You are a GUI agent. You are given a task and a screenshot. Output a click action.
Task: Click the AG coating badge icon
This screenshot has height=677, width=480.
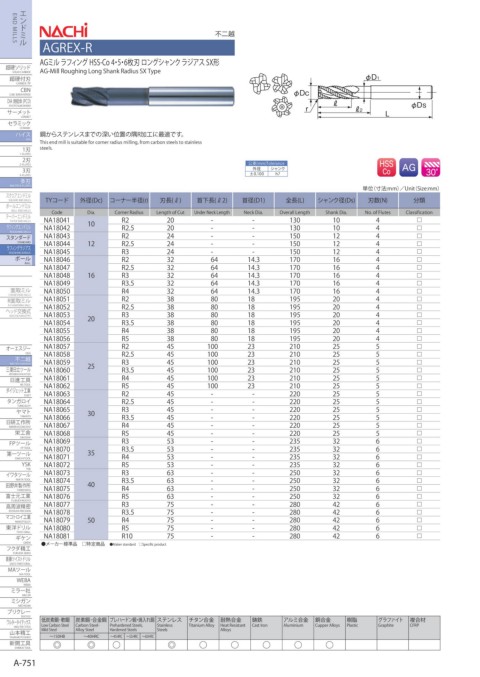click(x=408, y=167)
